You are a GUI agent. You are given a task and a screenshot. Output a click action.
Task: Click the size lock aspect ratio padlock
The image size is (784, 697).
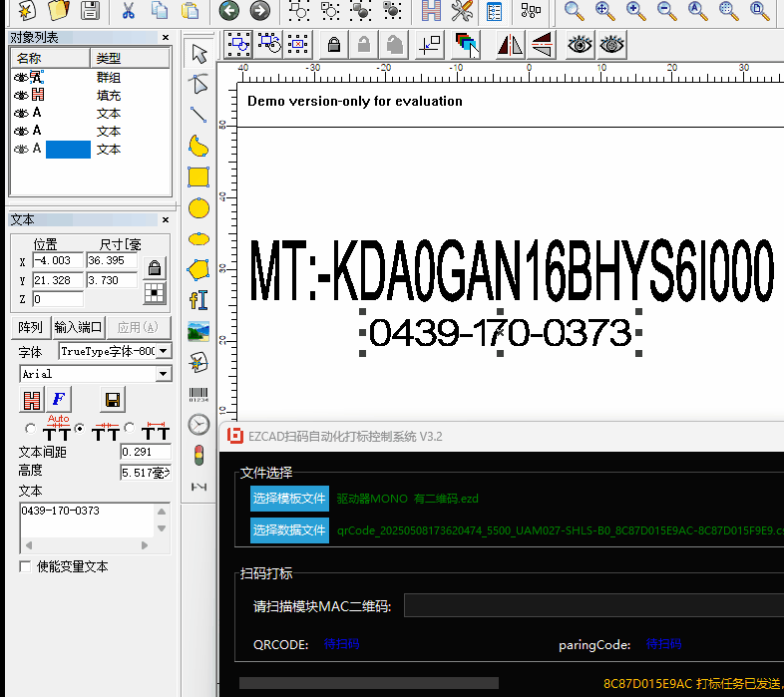click(155, 268)
